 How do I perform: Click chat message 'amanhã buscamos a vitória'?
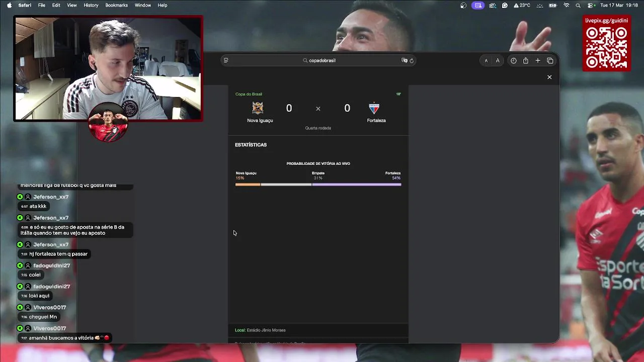tap(65, 338)
